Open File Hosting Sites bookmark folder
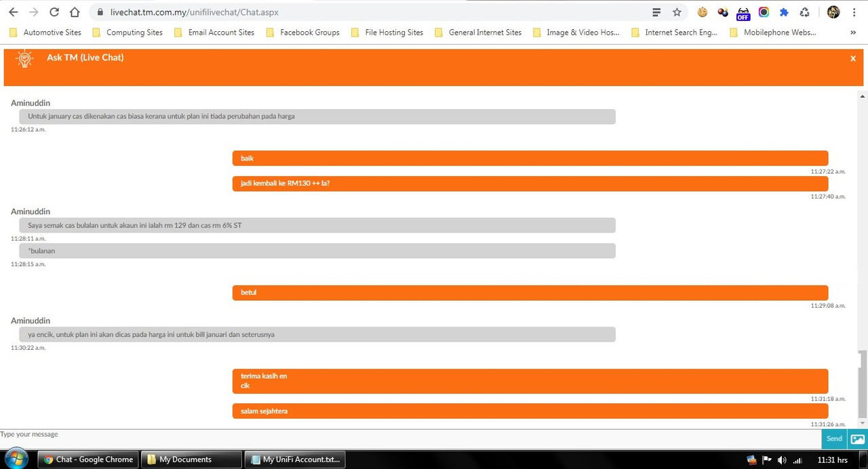The width and height of the screenshot is (868, 469). [x=387, y=32]
